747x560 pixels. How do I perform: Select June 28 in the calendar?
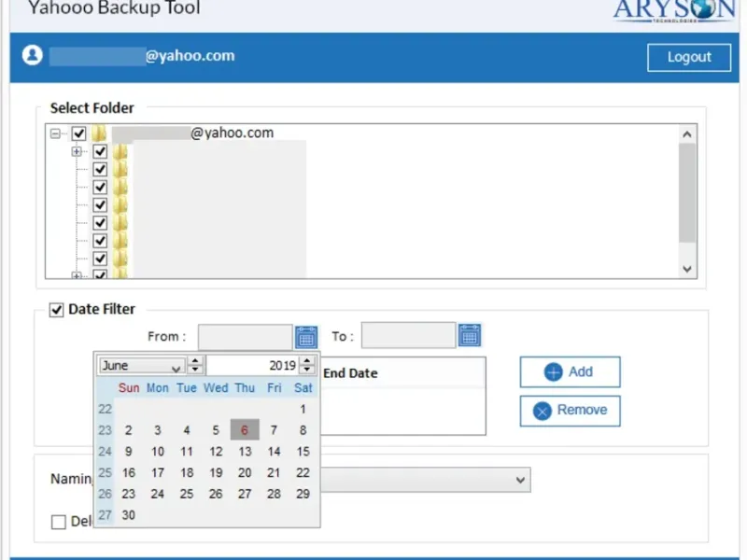274,494
